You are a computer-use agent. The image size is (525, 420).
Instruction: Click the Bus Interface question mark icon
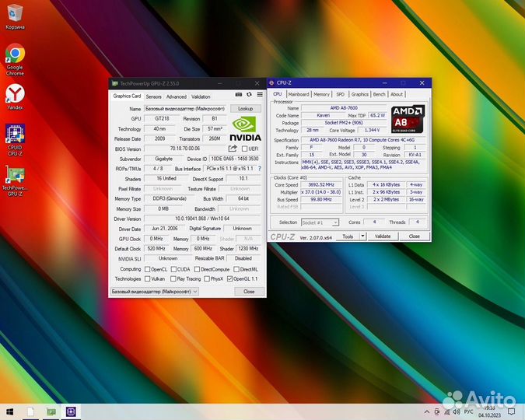coord(260,169)
